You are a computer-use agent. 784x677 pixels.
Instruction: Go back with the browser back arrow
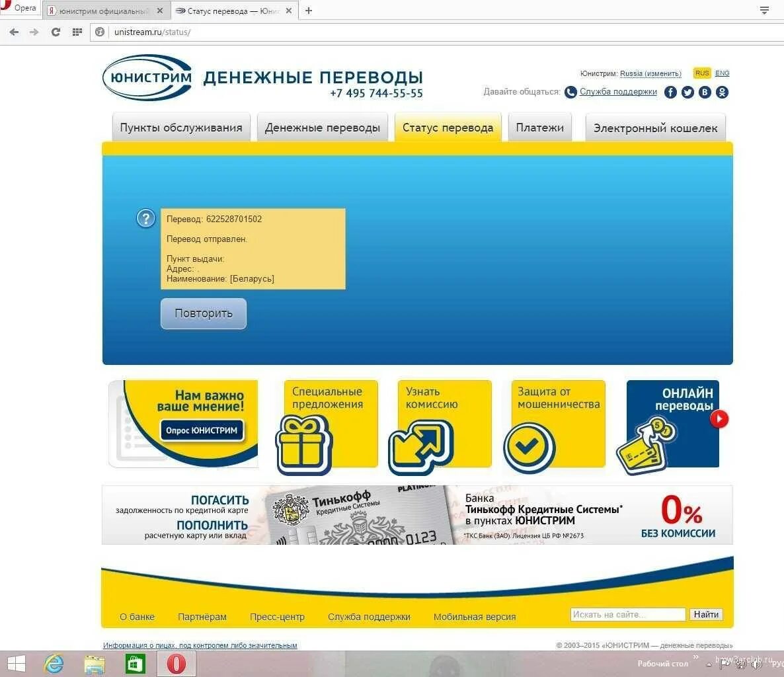pos(14,32)
